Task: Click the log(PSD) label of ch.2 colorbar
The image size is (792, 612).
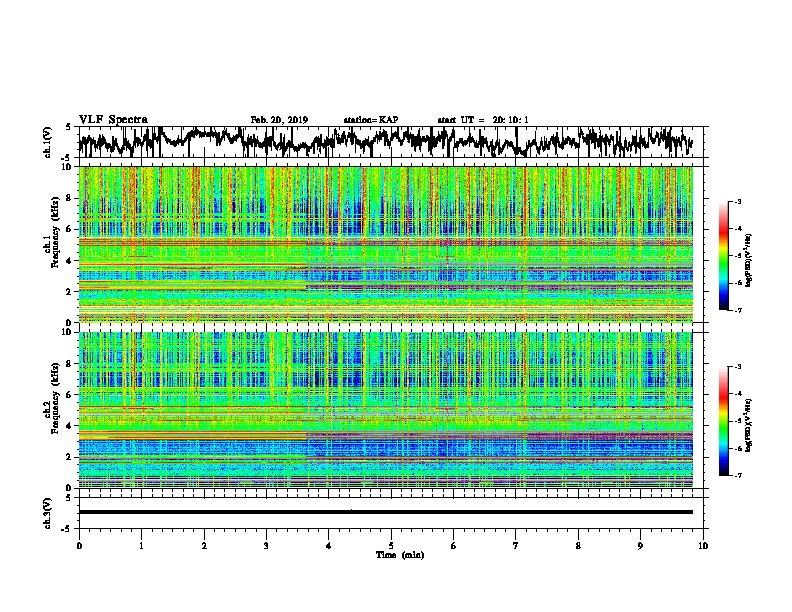Action: (748, 425)
